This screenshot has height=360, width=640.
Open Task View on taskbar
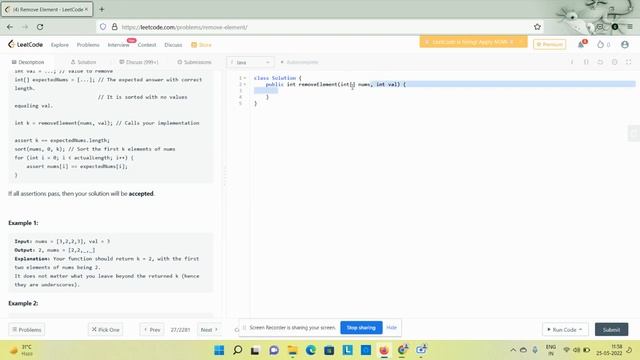coord(256,350)
